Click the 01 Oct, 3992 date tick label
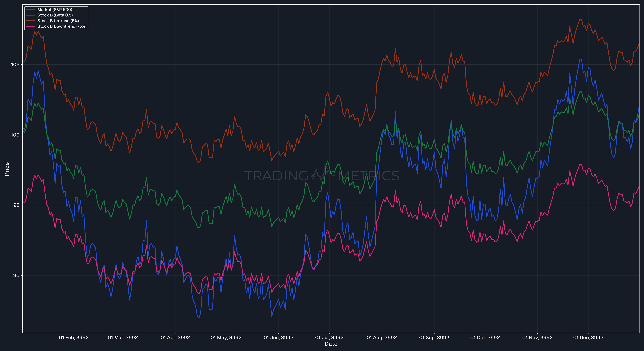The height and width of the screenshot is (351, 644). coord(485,338)
